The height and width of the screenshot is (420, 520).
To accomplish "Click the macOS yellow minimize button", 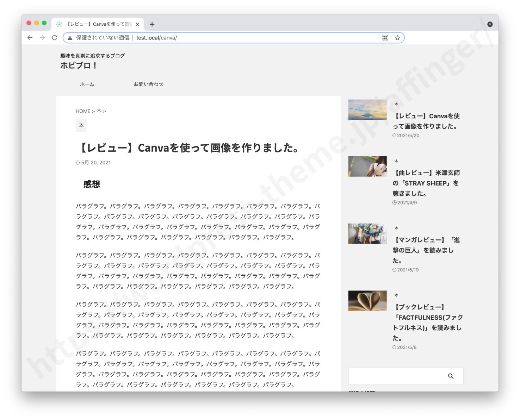I will point(36,23).
